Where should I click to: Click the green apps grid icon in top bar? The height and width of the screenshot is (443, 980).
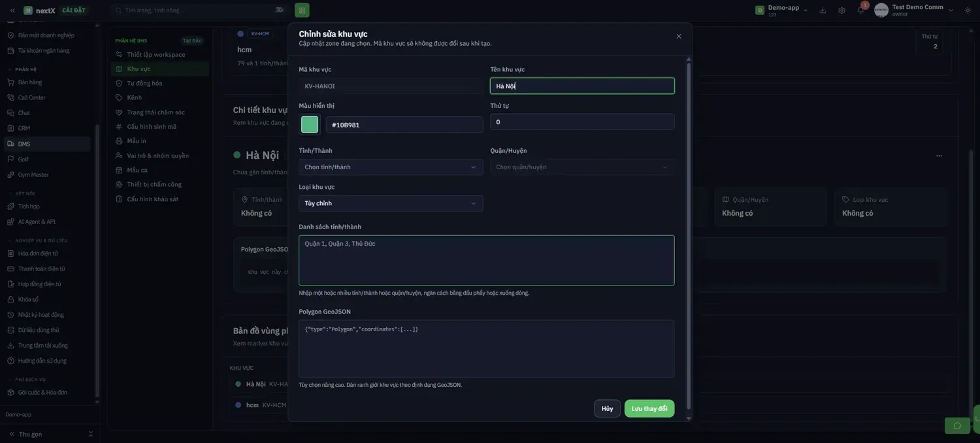click(302, 10)
